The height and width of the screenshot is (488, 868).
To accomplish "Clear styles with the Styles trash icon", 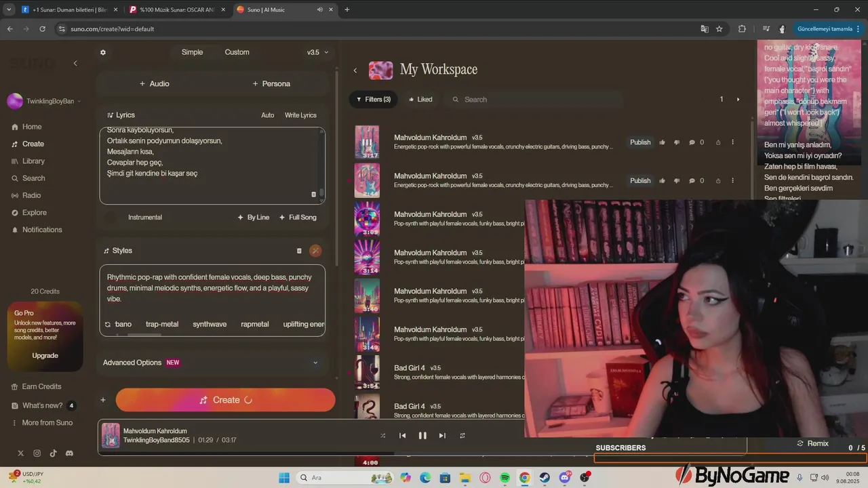I will [x=299, y=251].
